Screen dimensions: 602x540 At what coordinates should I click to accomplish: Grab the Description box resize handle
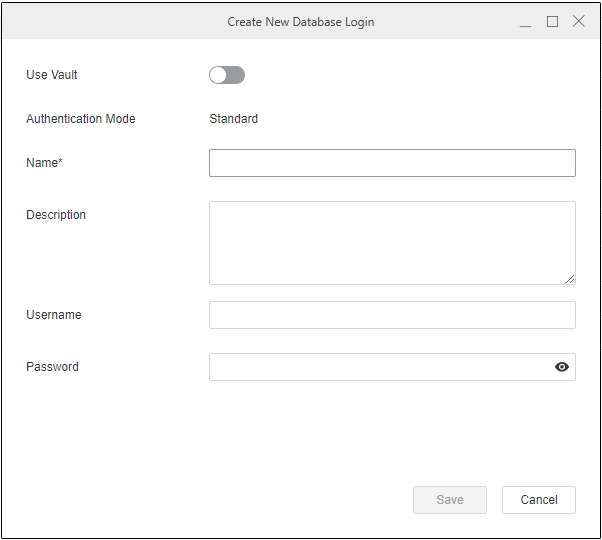[570, 279]
